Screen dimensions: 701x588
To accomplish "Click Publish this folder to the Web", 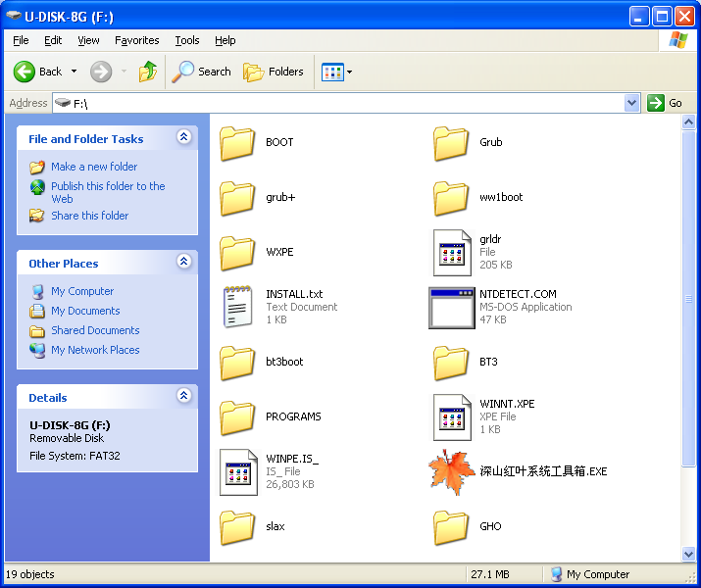I will (108, 193).
